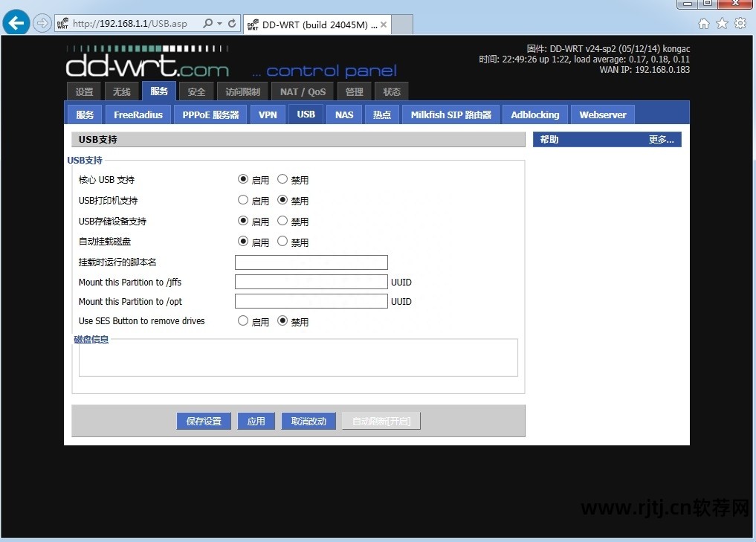Viewport: 756px width, 542px height.
Task: Switch to the NAS submenu tab
Action: point(344,114)
